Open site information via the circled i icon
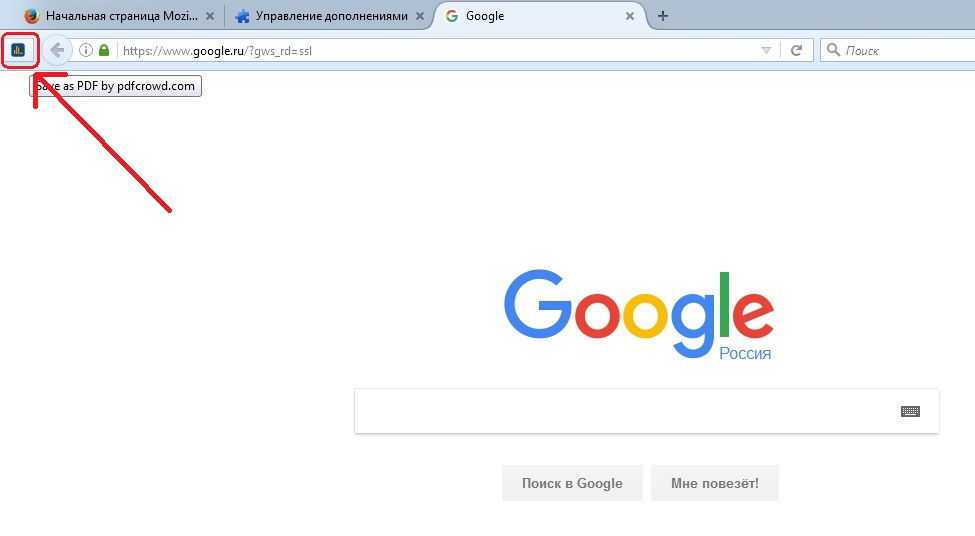975x536 pixels. (86, 50)
